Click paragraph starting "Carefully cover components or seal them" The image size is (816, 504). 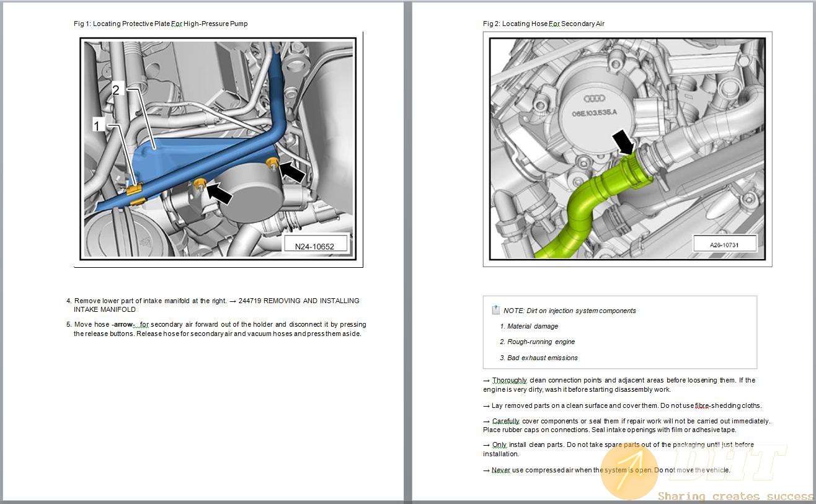tap(626, 425)
